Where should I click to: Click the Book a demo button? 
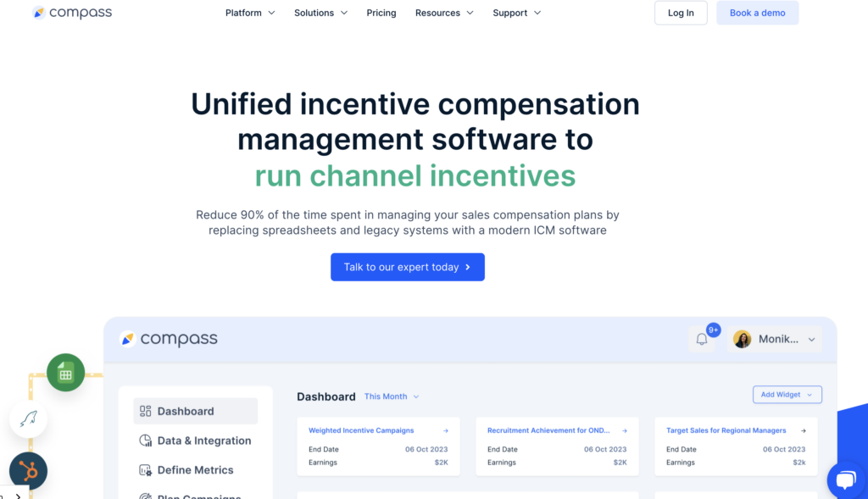point(757,13)
